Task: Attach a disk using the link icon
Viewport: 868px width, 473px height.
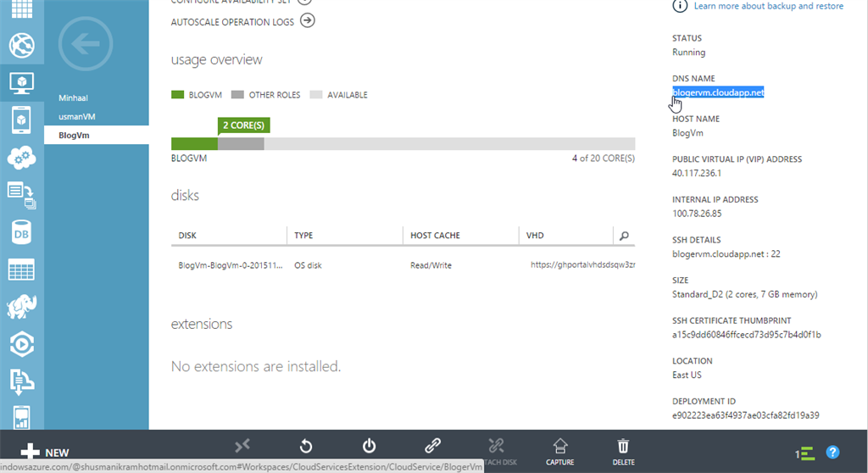Action: tap(432, 446)
